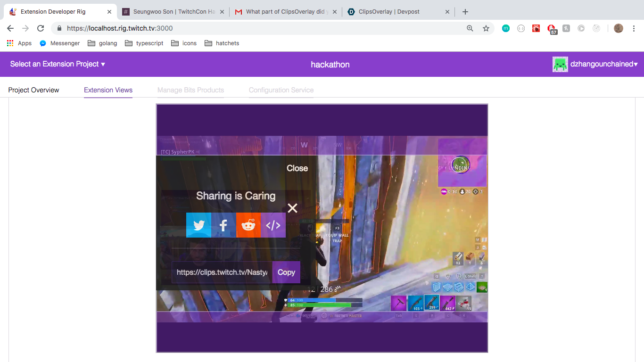Click the site lock icon in address bar

tap(59, 28)
